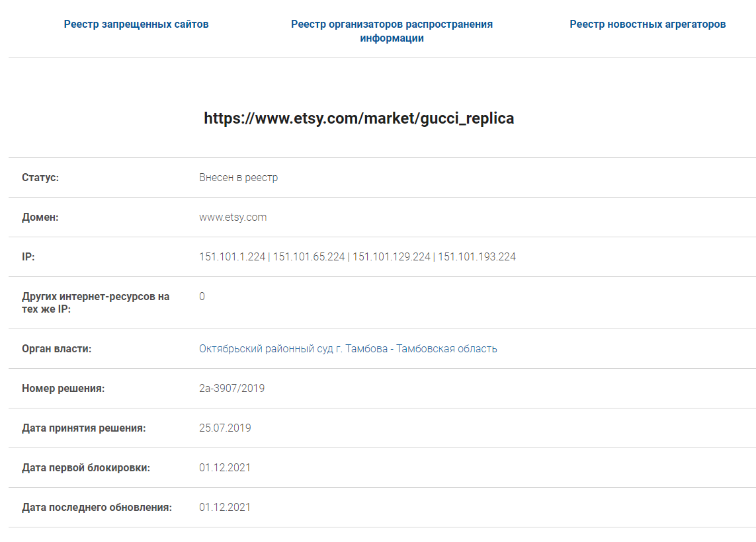Click the value 0 for other resources
The image size is (756, 542).
tap(202, 296)
